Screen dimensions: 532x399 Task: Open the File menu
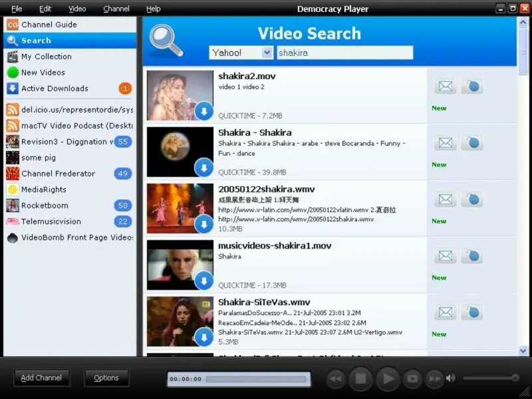coord(17,9)
